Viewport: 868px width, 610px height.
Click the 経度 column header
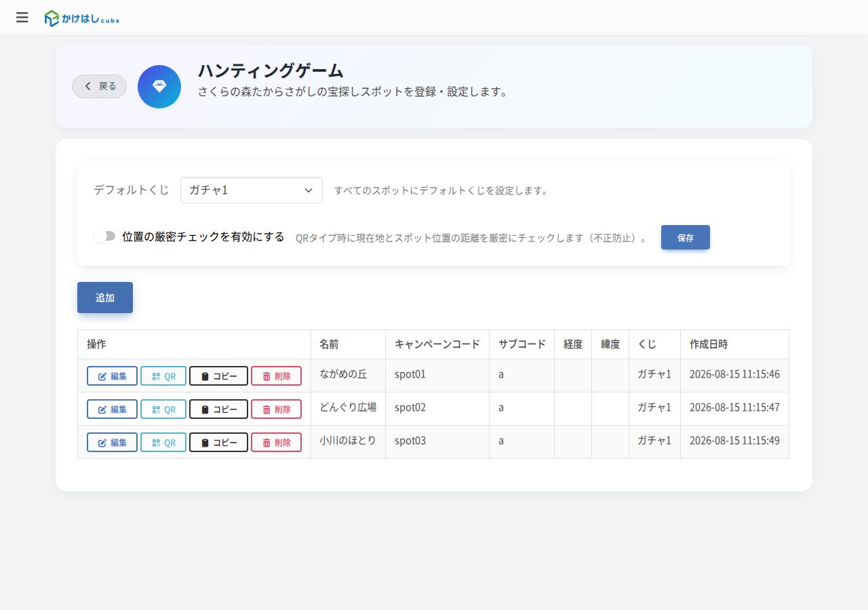click(573, 344)
